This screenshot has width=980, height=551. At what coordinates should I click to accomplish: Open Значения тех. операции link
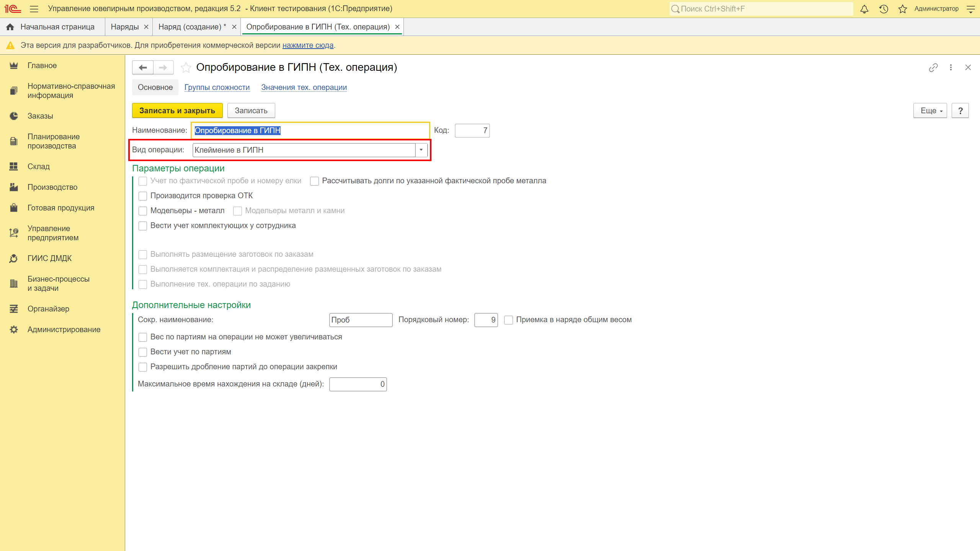pos(304,87)
